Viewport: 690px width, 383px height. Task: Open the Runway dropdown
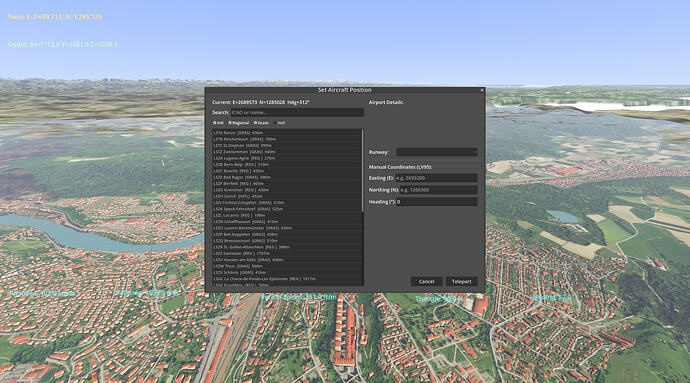[x=437, y=152]
